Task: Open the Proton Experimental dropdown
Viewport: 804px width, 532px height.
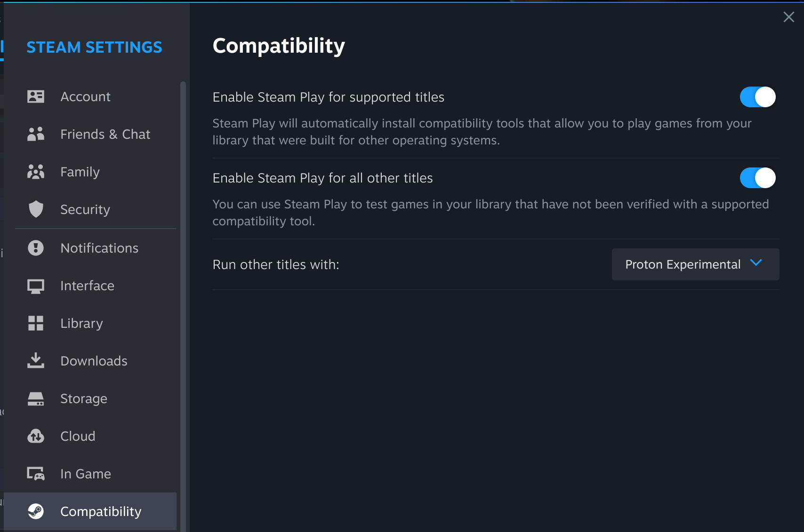Action: (x=695, y=264)
